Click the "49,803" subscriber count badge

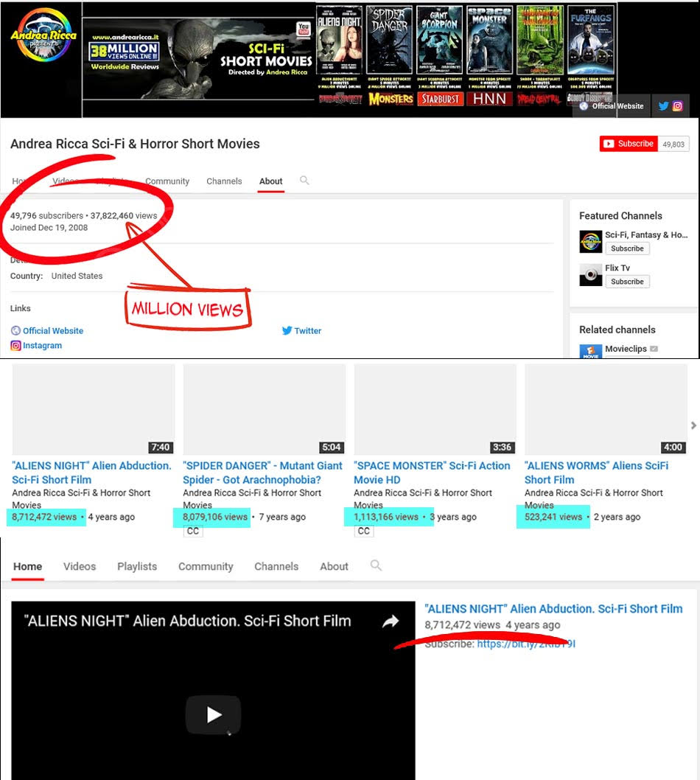673,144
